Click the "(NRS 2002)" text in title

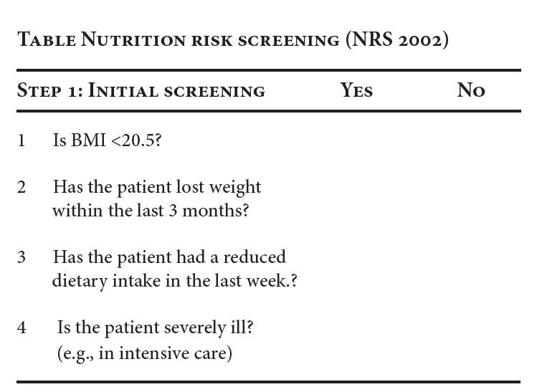396,40
